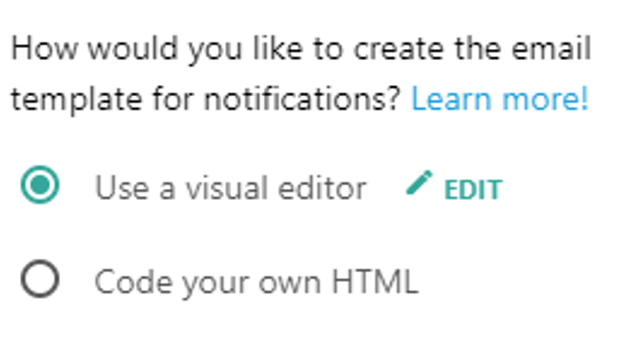Click the "Code your own HTML" label text

256,282
